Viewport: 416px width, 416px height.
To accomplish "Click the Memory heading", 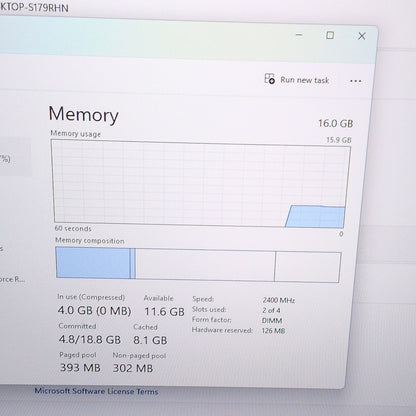I will tap(83, 114).
